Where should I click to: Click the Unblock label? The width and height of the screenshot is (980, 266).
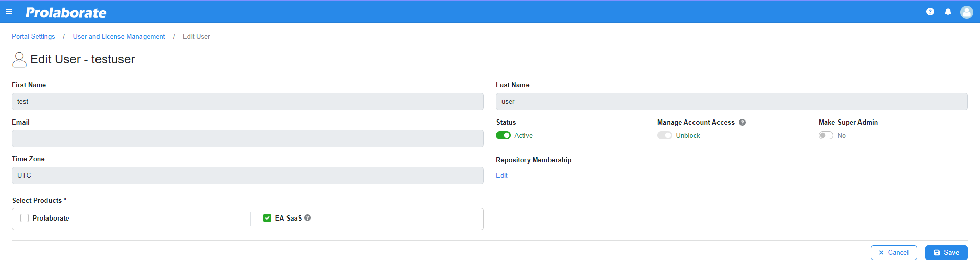point(688,136)
